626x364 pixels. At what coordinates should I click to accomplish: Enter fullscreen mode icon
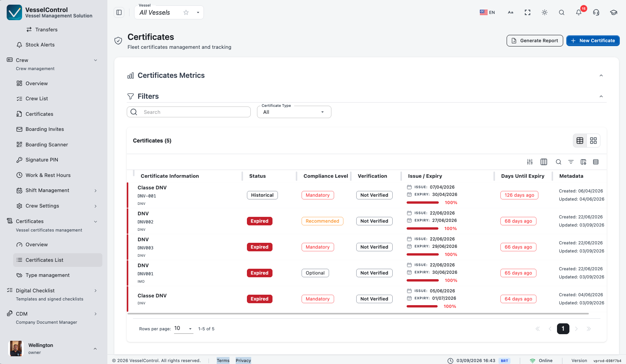528,12
